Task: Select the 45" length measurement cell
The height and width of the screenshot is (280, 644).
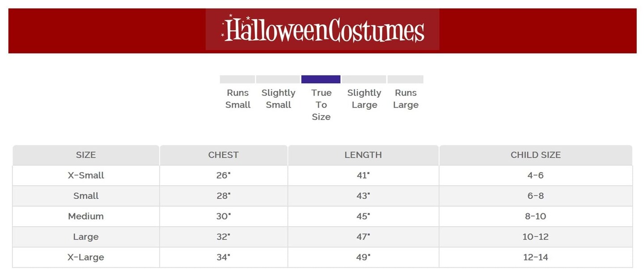Action: coord(363,216)
